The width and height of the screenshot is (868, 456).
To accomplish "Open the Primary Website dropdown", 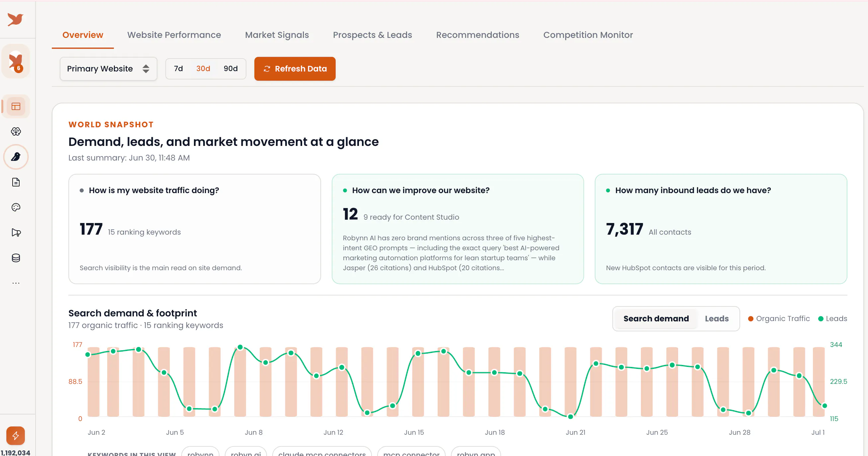I will click(109, 69).
